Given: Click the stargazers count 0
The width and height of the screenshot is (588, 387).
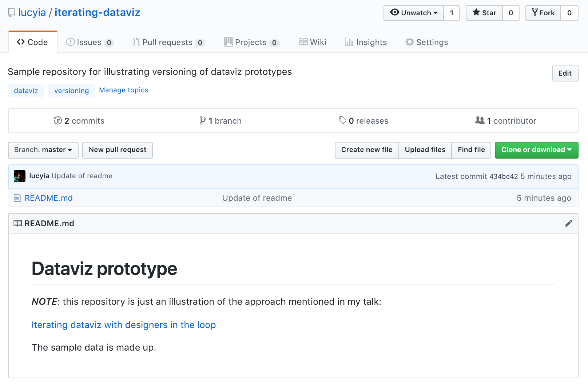Looking at the screenshot, I should 511,13.
